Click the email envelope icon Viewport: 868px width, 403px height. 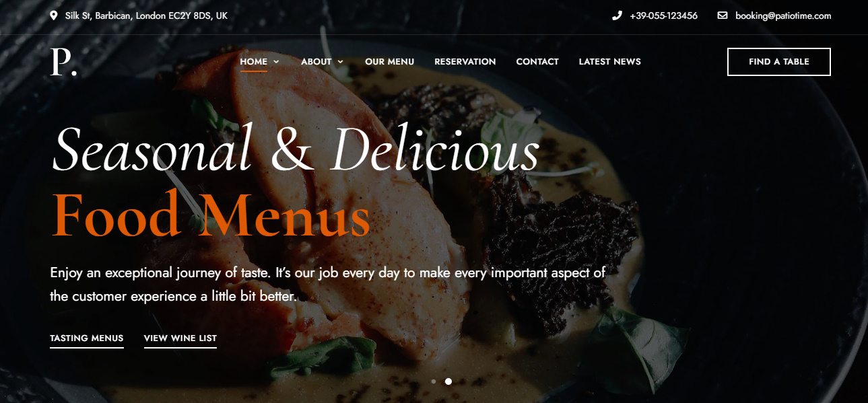[x=723, y=15]
